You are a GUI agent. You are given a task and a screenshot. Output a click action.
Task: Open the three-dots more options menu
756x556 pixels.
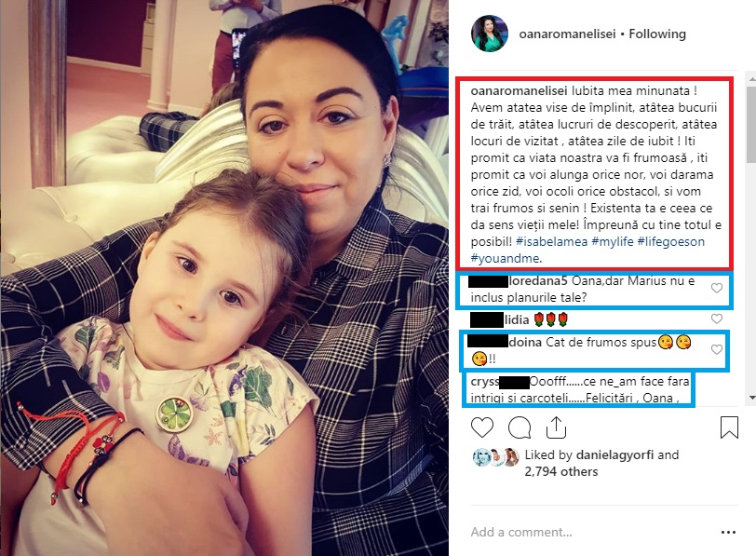pos(728,533)
